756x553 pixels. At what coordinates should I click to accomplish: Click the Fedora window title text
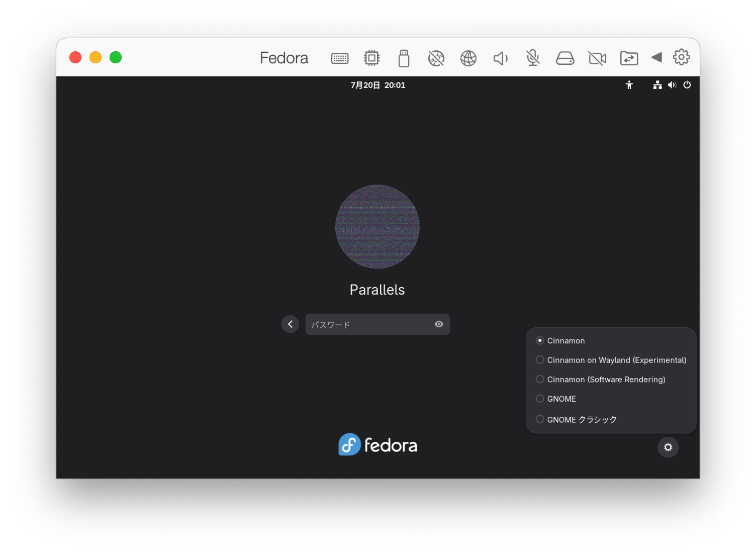284,58
